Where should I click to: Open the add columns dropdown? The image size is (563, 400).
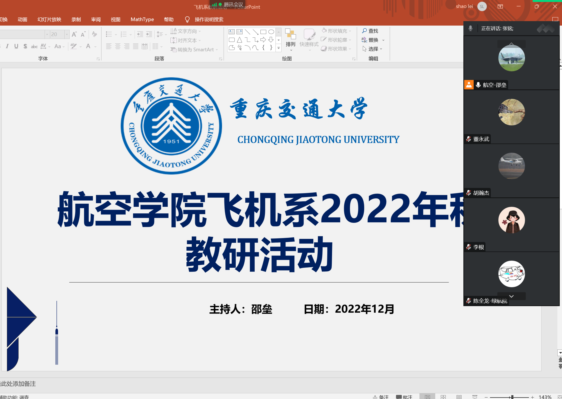pyautogui.click(x=157, y=46)
